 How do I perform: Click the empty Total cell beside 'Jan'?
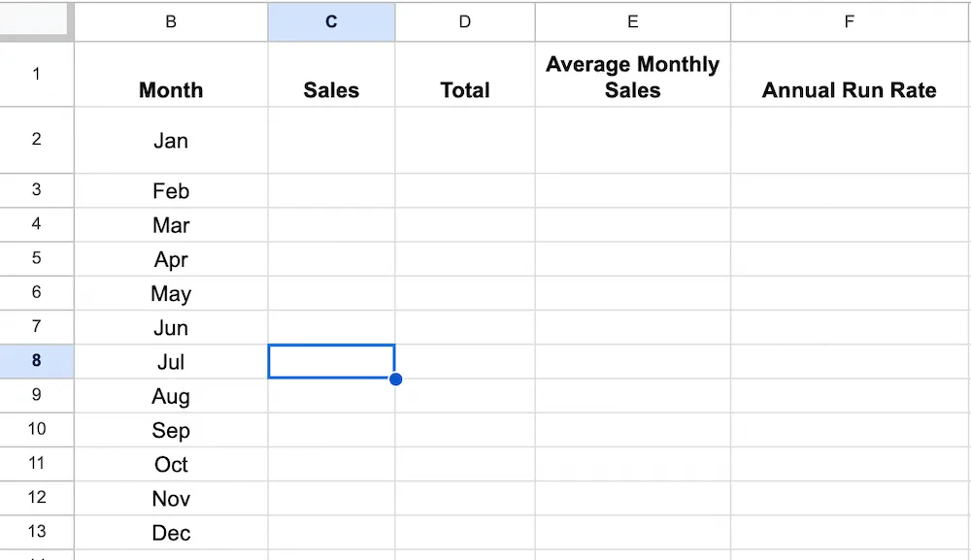[x=465, y=140]
